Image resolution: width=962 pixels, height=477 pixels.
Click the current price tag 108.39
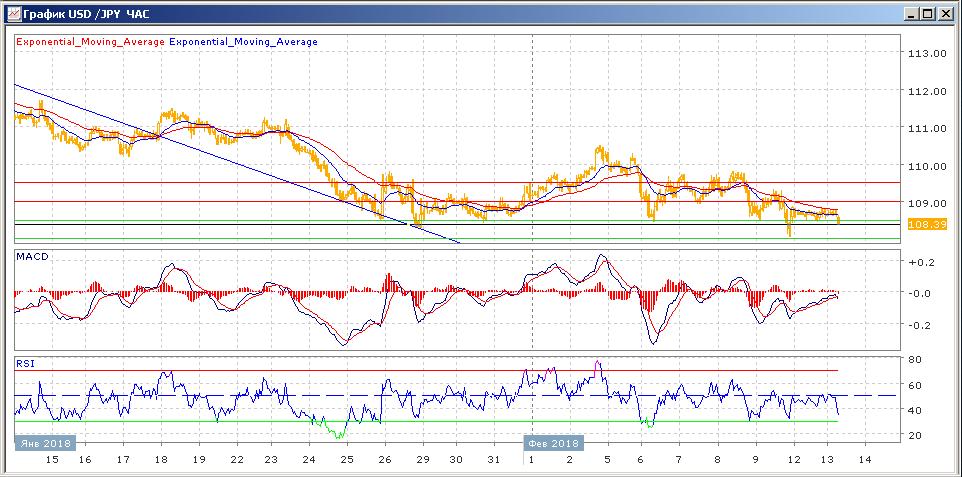coord(925,223)
